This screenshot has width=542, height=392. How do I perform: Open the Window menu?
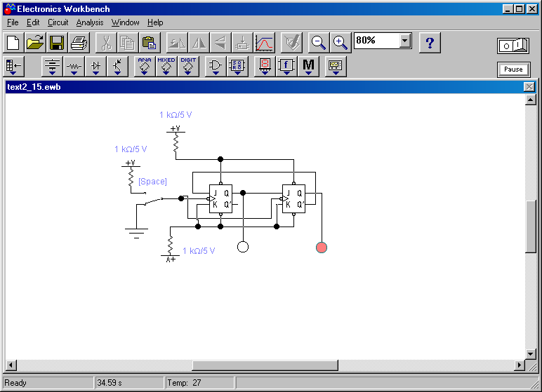pyautogui.click(x=125, y=22)
